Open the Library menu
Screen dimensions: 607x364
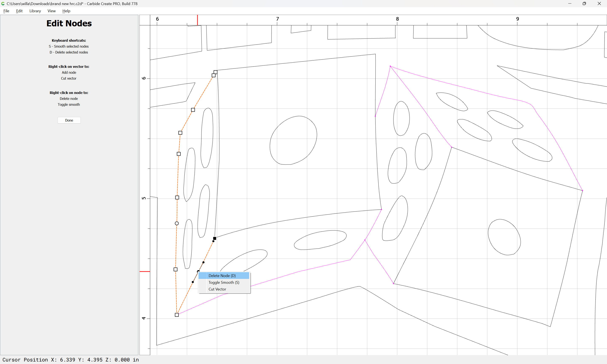coord(35,11)
